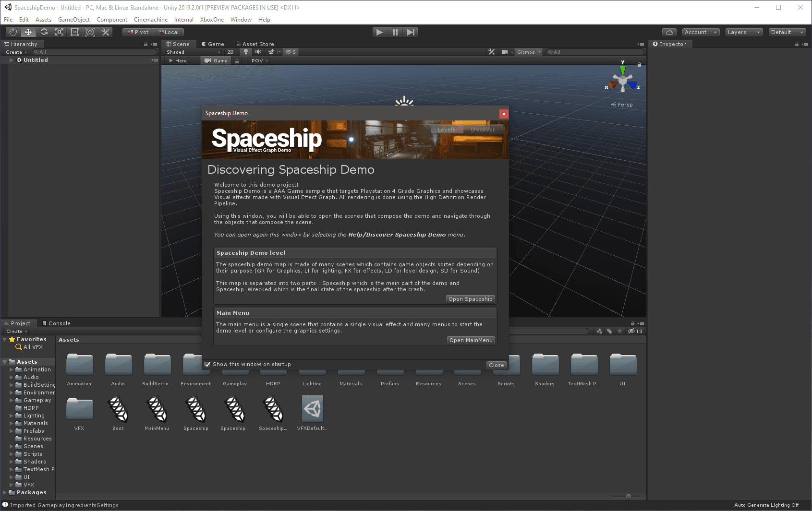Open the Layers dropdown
The image size is (812, 511).
pyautogui.click(x=744, y=32)
